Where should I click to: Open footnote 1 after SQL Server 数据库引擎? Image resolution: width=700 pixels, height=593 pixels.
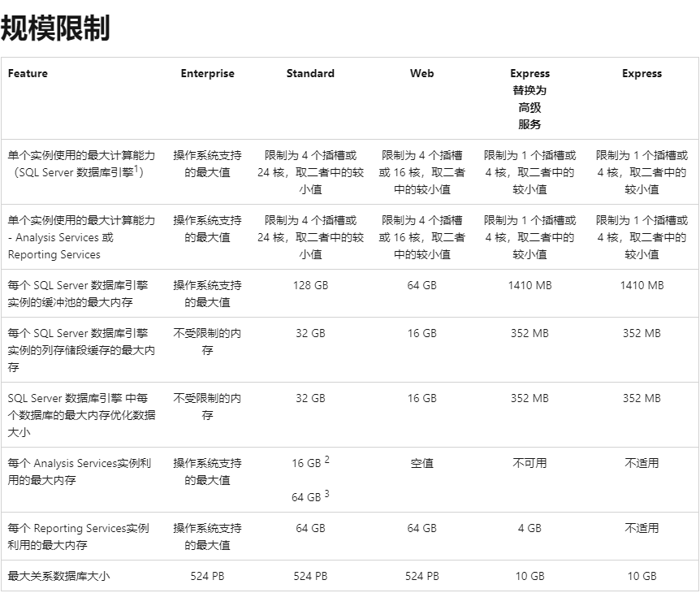[137, 168]
